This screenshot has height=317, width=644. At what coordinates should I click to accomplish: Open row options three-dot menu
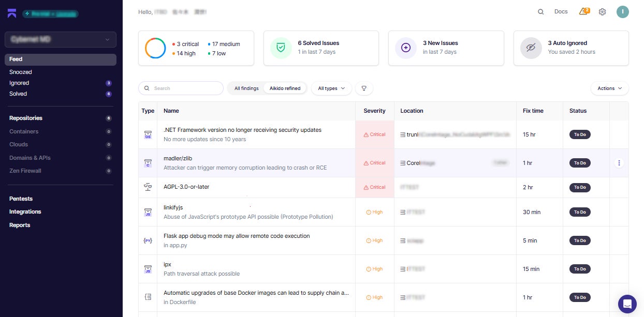point(619,163)
